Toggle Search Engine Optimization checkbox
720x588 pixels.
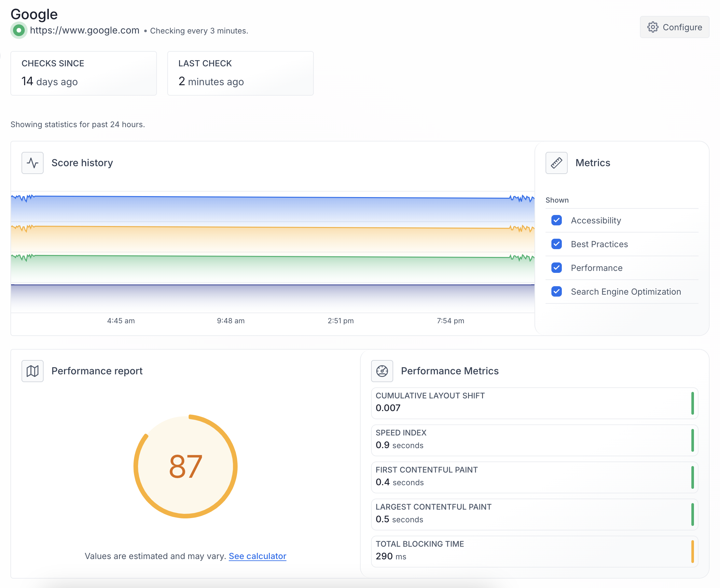point(556,291)
